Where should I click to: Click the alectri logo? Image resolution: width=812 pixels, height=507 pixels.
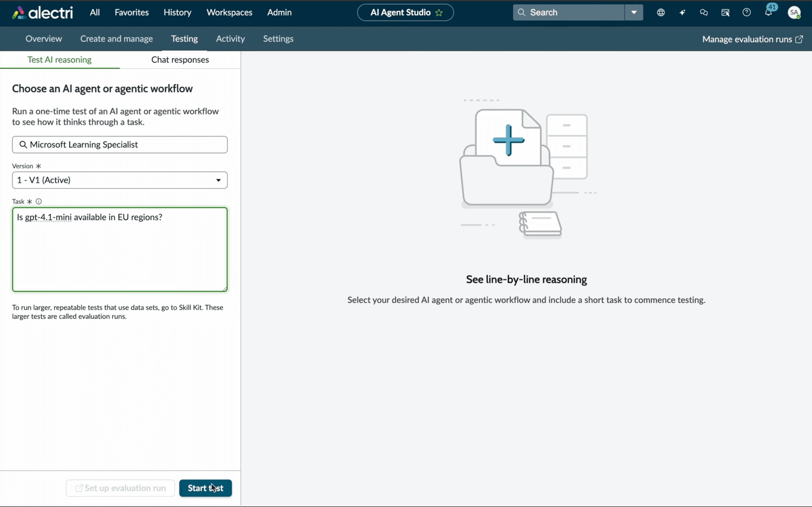click(x=41, y=12)
